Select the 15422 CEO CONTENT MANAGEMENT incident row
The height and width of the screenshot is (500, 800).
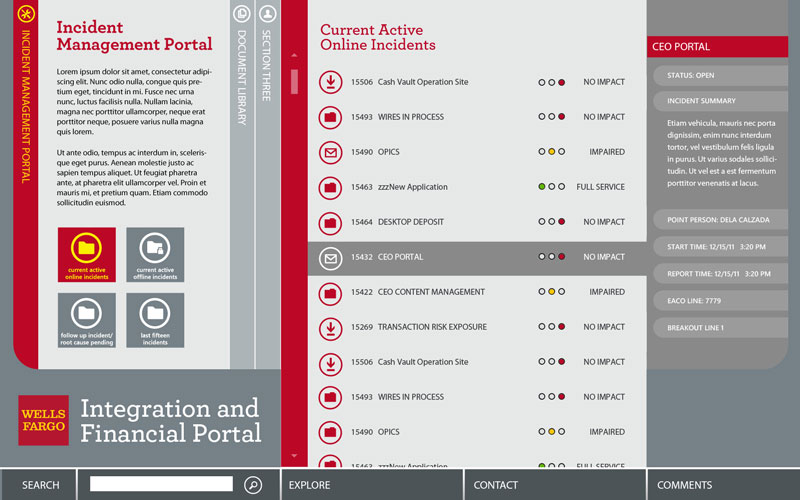(477, 292)
